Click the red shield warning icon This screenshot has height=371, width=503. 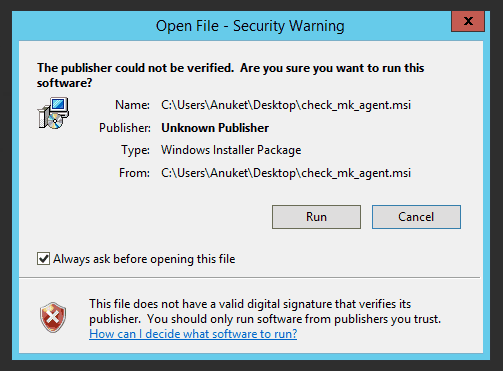53,318
